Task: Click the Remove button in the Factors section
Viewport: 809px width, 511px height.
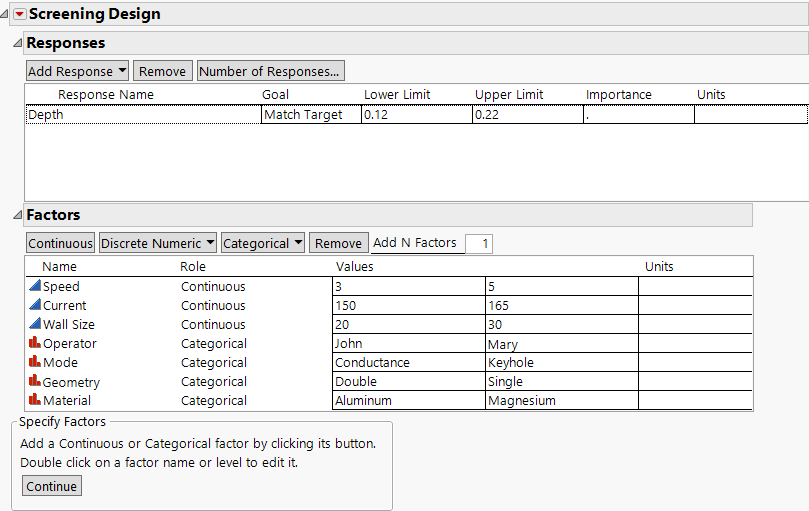Action: pos(338,243)
